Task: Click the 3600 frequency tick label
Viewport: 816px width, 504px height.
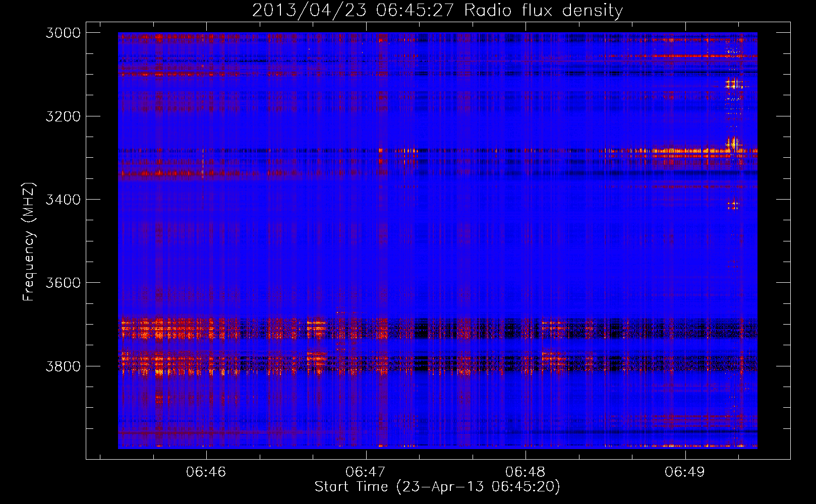Action: click(63, 283)
